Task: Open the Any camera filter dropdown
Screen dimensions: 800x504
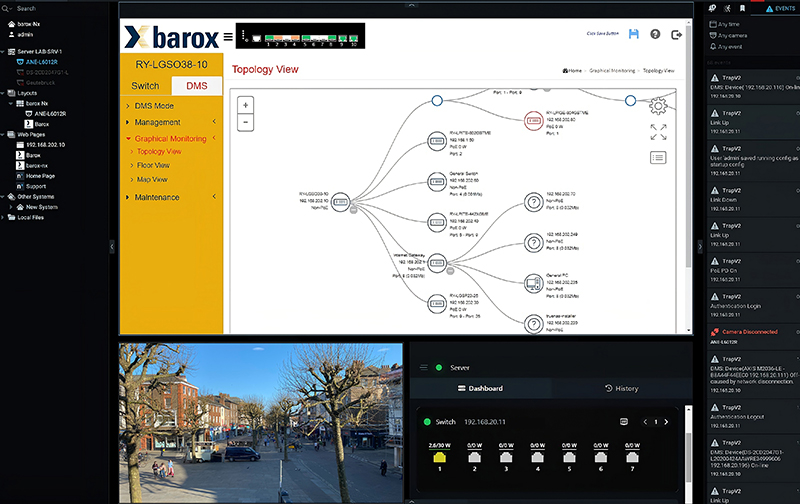Action: 730,35
